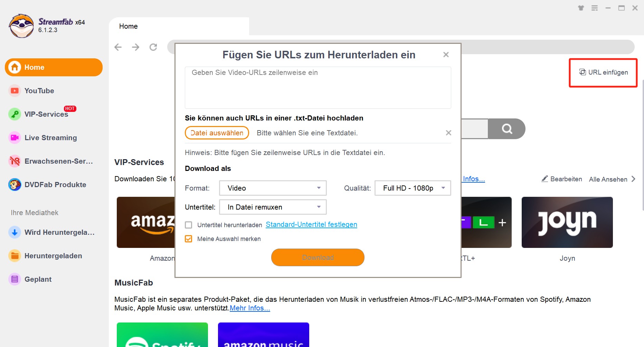Open the VIP-Services Infos link
The height and width of the screenshot is (347, 644).
click(474, 179)
